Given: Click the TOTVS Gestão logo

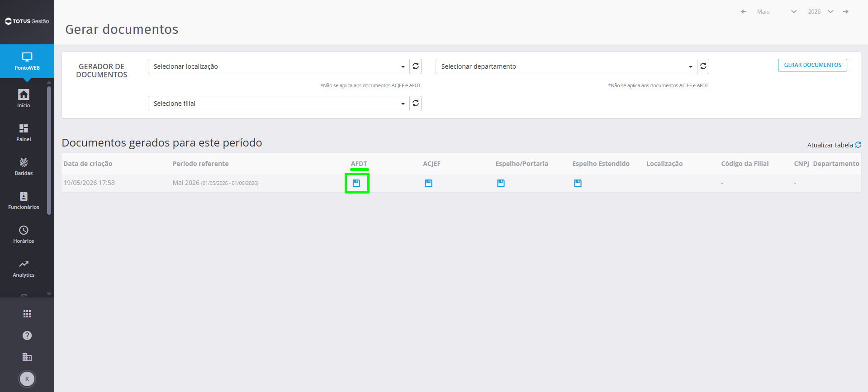Looking at the screenshot, I should coord(27,21).
